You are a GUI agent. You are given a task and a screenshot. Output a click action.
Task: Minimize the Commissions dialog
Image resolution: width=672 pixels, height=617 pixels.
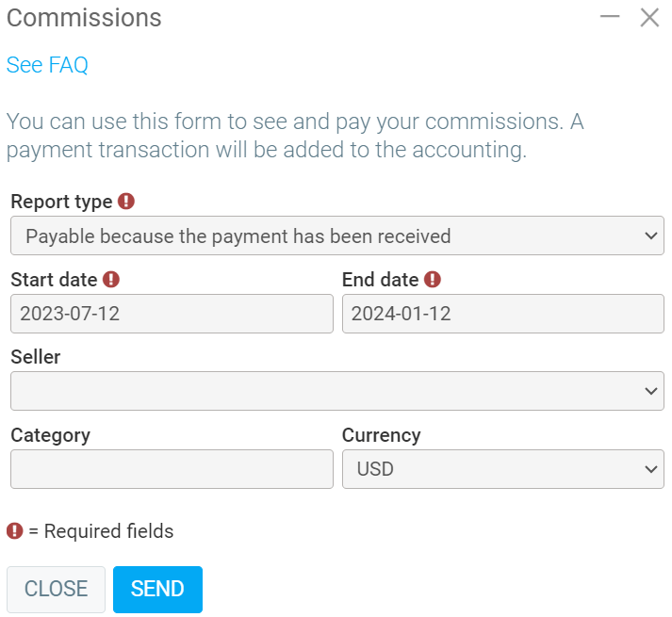point(610,17)
